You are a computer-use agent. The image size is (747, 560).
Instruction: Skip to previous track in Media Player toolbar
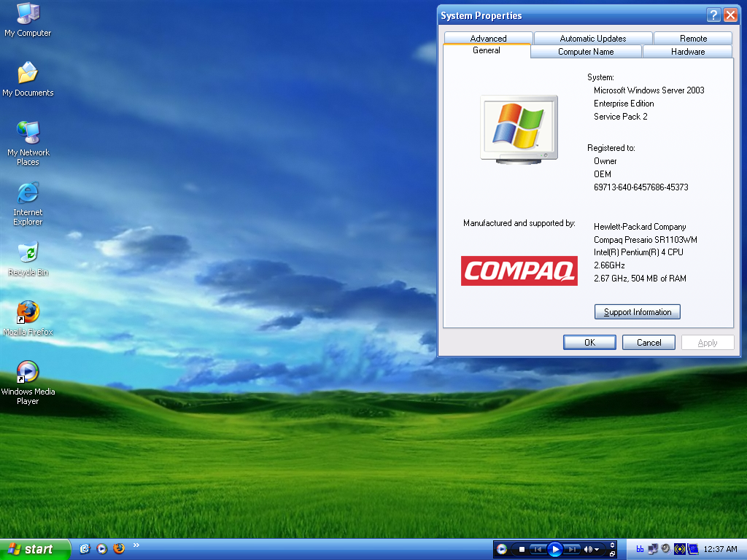(x=538, y=550)
